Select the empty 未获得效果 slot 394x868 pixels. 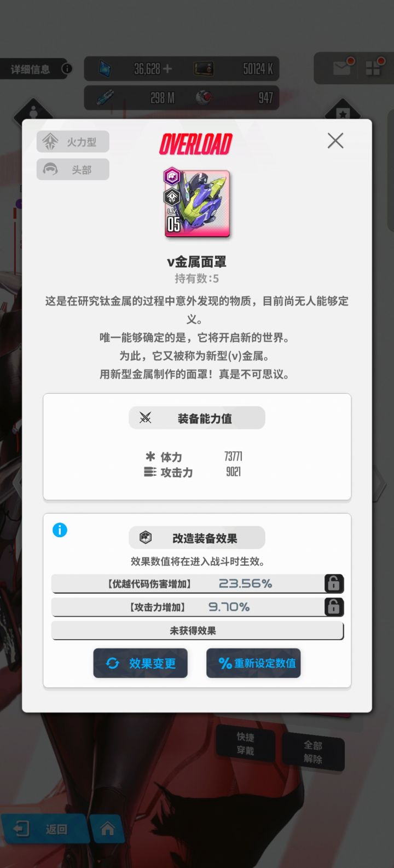click(x=198, y=631)
